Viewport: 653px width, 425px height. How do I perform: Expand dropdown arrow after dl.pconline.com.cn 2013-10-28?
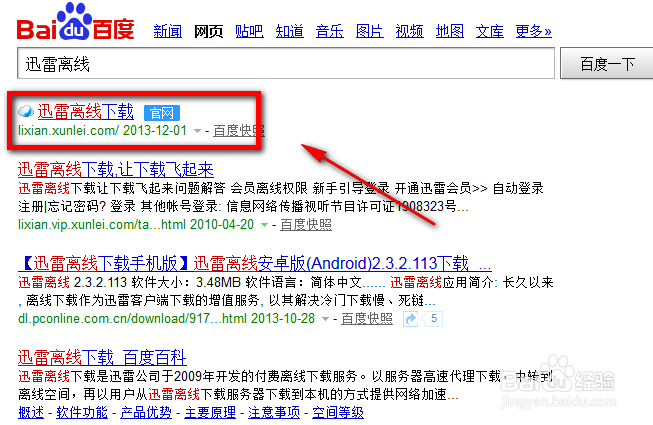(325, 319)
